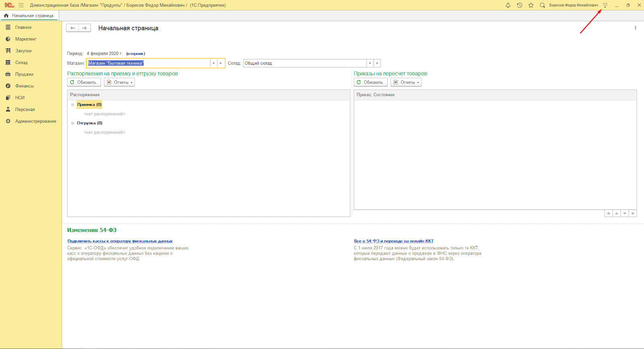The width and height of the screenshot is (644, 349).
Task: Open the Финансы section label
Action: click(x=25, y=86)
